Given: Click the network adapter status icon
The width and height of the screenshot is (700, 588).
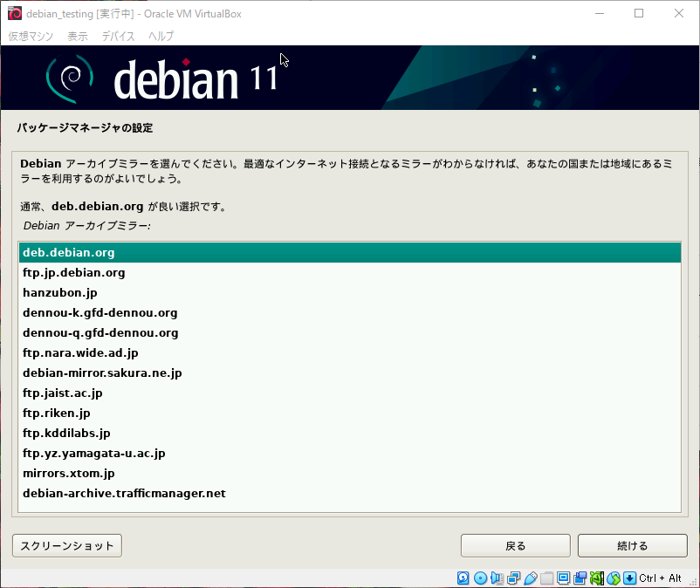Looking at the screenshot, I should click(513, 578).
